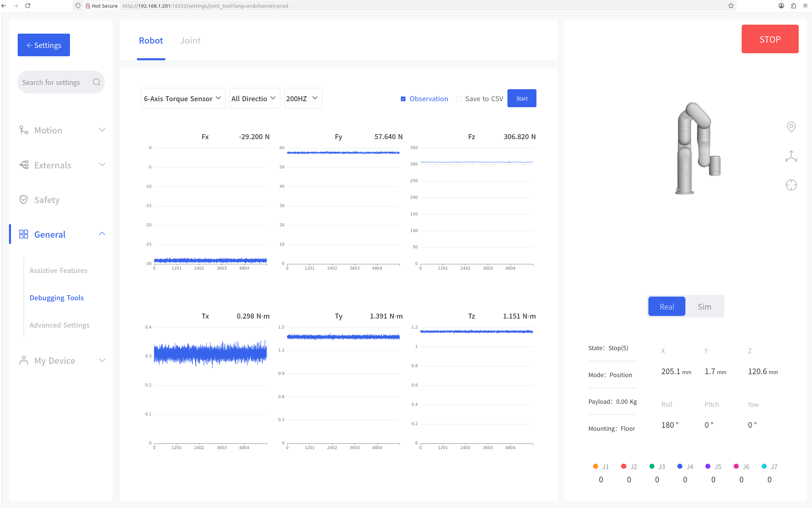This screenshot has height=508, width=812.
Task: Click the J2 red color dot
Action: [x=624, y=466]
